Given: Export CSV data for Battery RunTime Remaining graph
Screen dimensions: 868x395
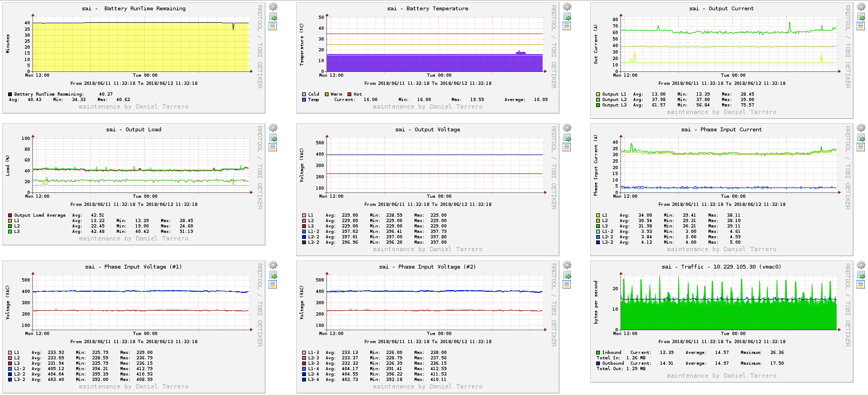Looking at the screenshot, I should tap(273, 17).
